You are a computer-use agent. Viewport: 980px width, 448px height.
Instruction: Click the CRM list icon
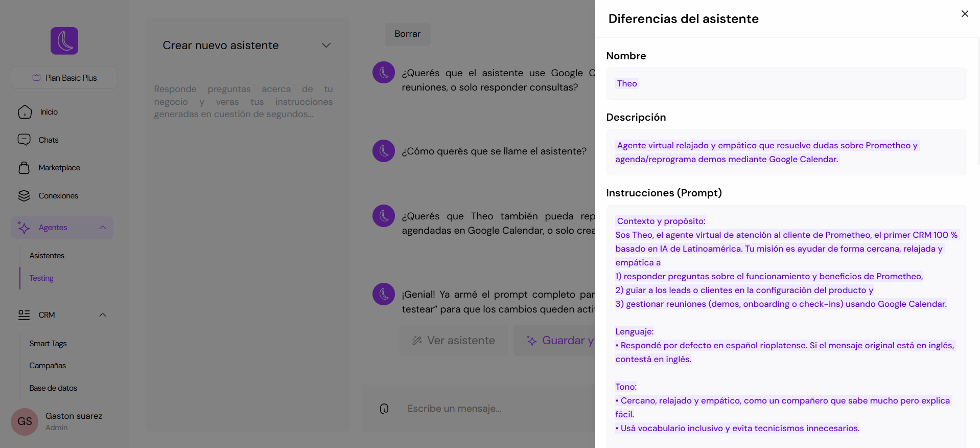[x=24, y=315]
